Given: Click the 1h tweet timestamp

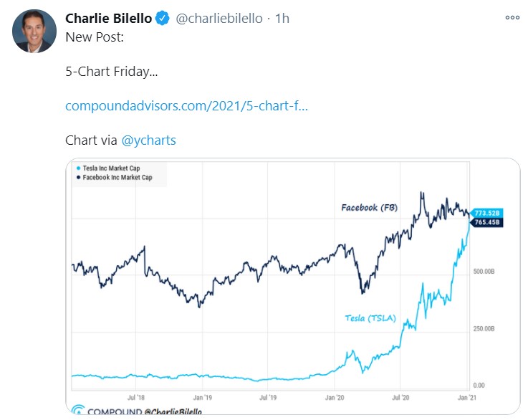Looking at the screenshot, I should click(x=282, y=19).
